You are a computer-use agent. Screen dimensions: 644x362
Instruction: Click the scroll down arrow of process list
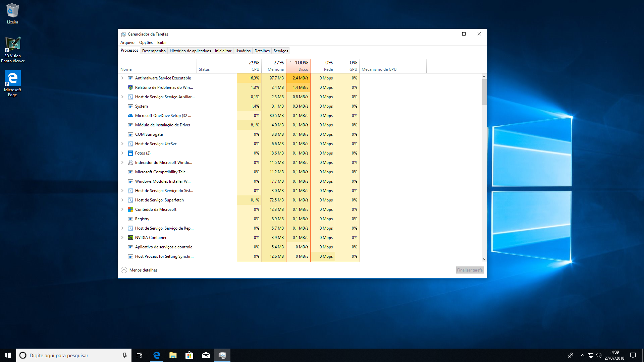coord(484,259)
